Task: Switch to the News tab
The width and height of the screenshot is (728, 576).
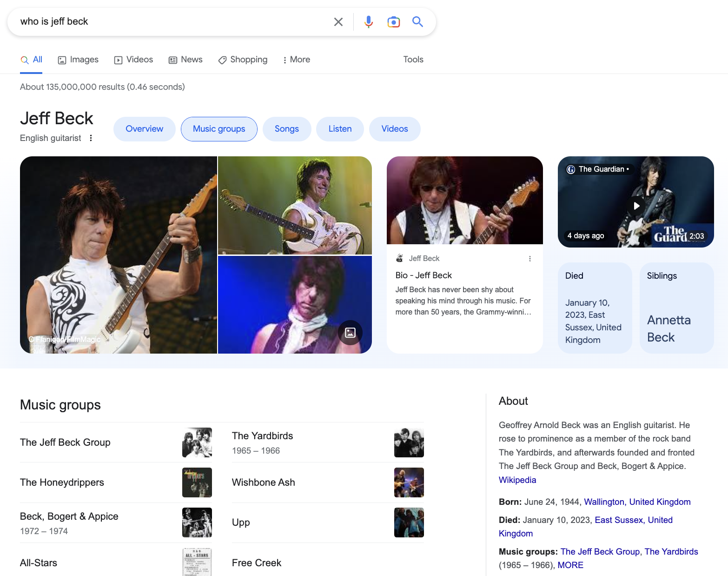Action: point(185,60)
